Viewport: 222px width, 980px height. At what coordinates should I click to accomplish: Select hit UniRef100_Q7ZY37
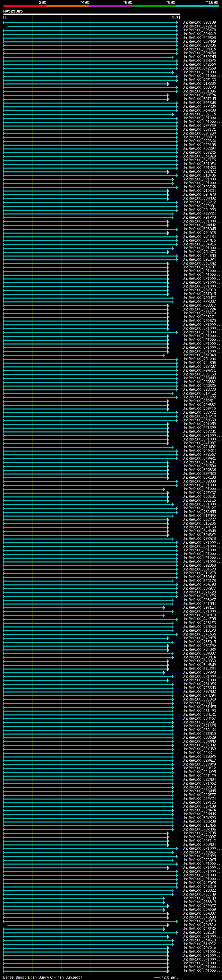click(199, 493)
